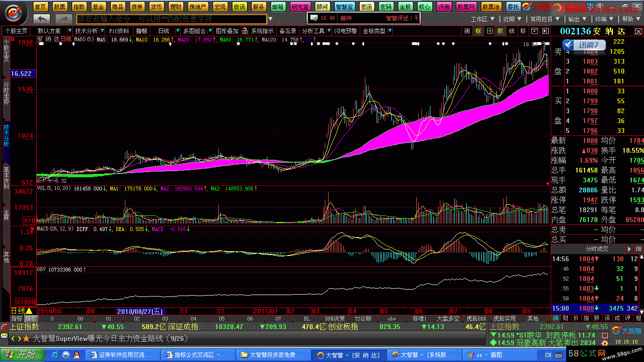644x362 pixels.
Task: Open the 技术分析 dropdown arrow
Action: (103, 31)
